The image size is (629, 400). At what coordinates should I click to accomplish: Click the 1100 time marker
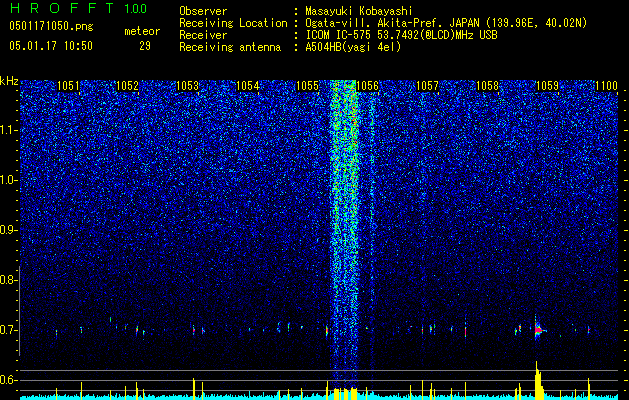coord(607,86)
